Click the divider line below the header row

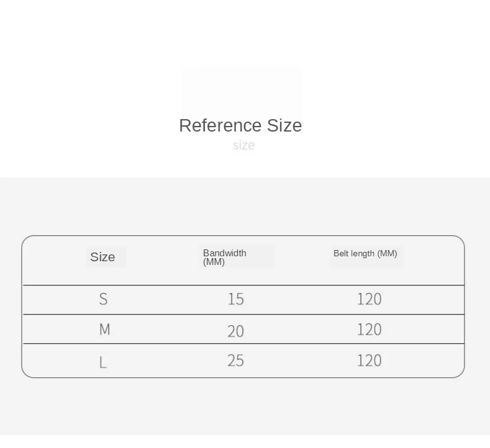tap(243, 285)
